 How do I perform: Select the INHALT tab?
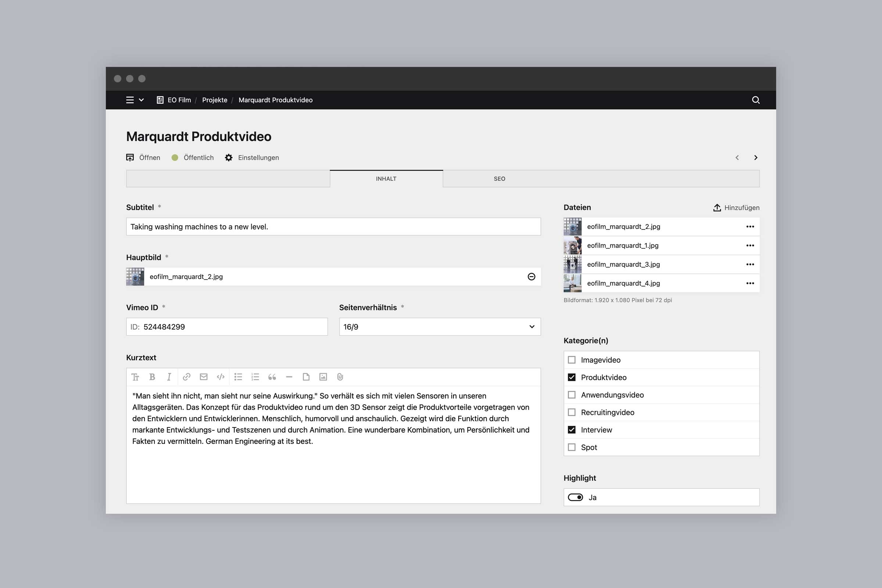click(386, 179)
